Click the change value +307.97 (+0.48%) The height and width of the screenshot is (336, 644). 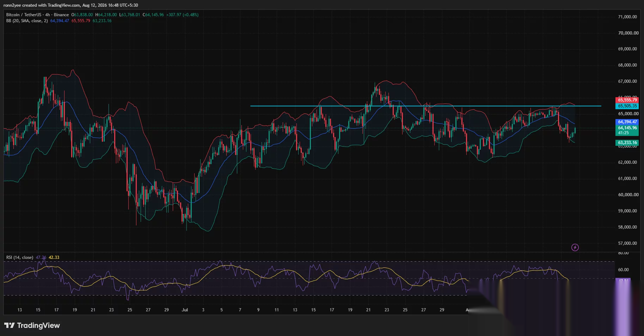click(182, 15)
